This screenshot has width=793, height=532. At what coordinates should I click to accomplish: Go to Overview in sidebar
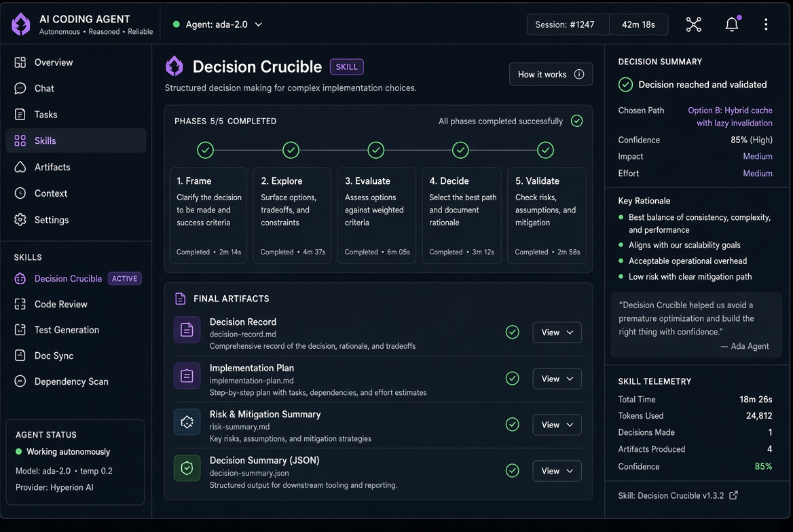coord(76,62)
